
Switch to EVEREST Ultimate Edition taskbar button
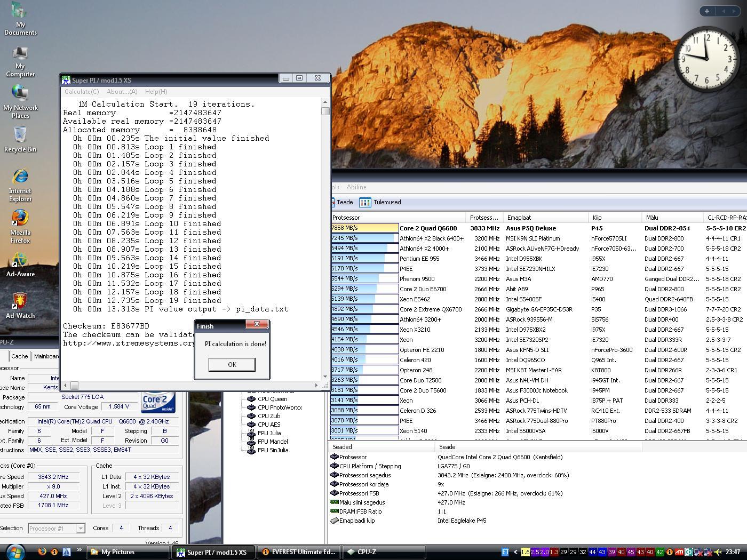coord(299,552)
